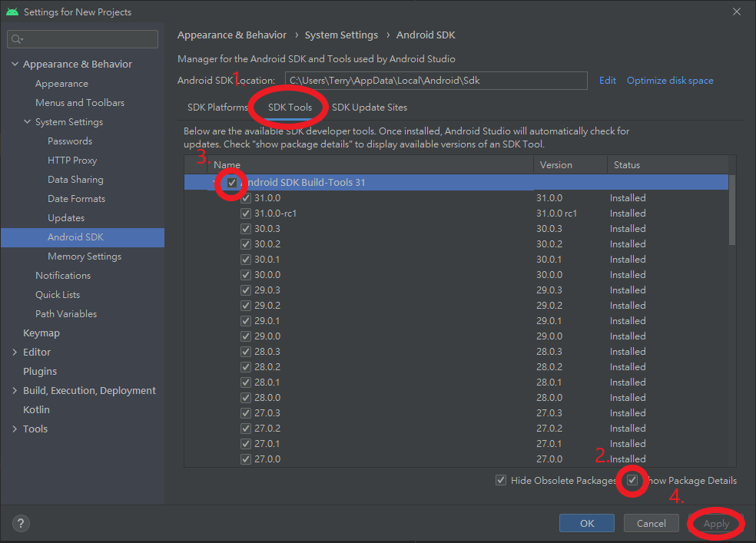
Task: Click the package list vertical scrollbar
Action: click(x=732, y=210)
